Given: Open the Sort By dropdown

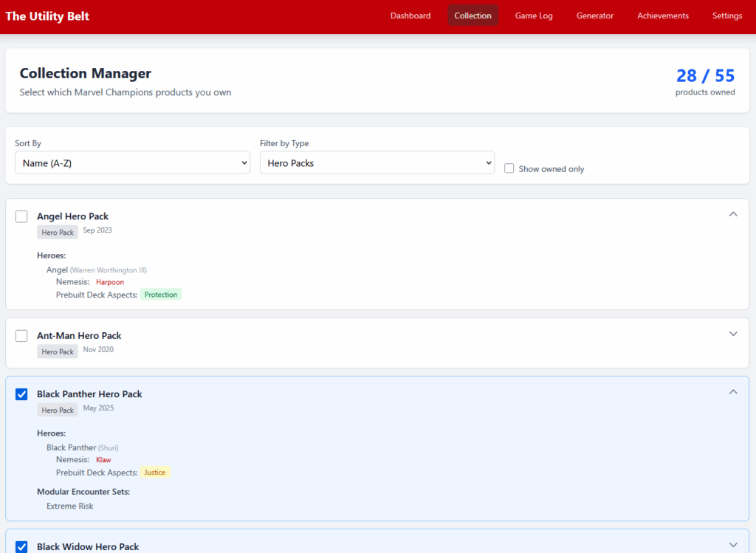Looking at the screenshot, I should click(132, 163).
